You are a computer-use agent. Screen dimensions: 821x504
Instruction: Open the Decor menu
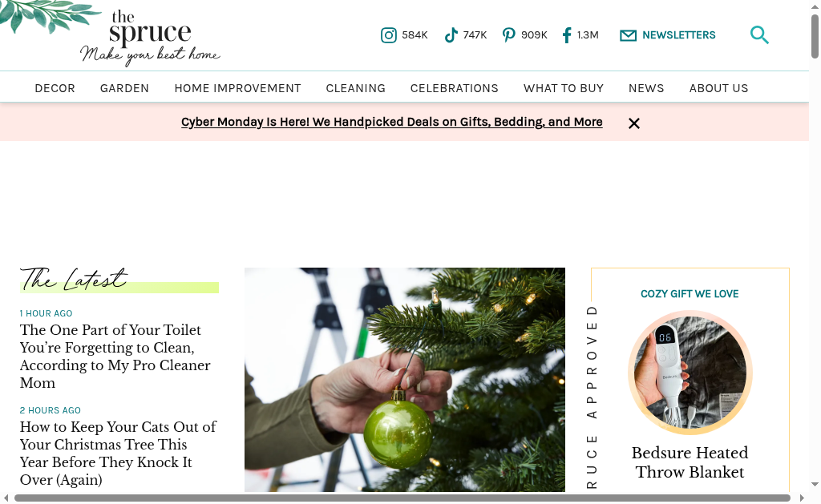click(x=55, y=88)
